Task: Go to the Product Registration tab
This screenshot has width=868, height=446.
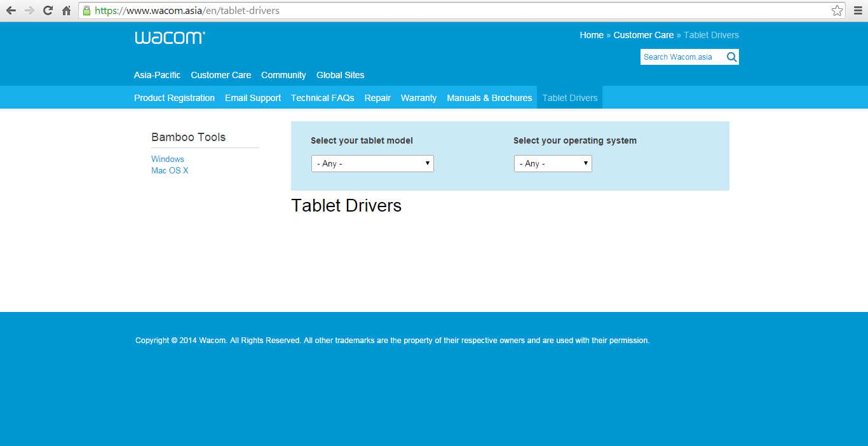Action: (174, 98)
